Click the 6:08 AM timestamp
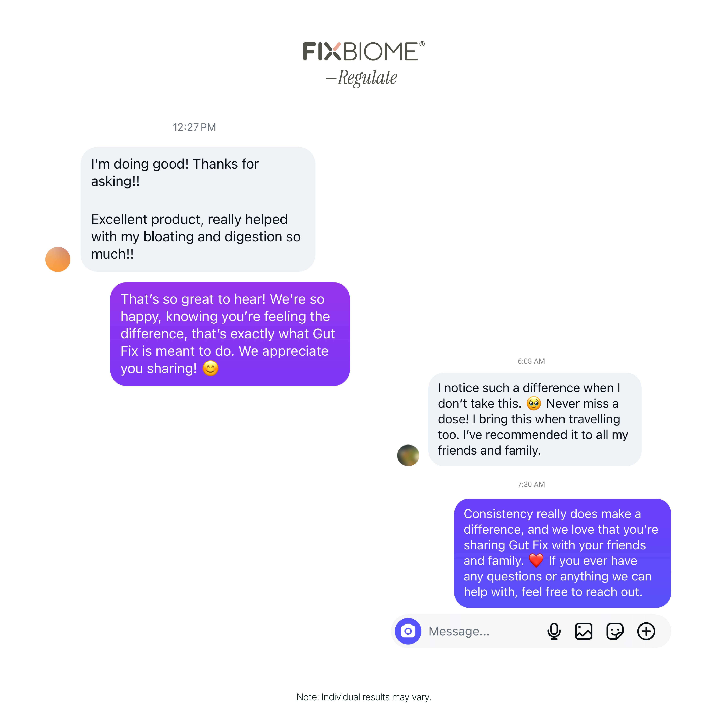This screenshot has height=728, width=728. click(x=531, y=361)
